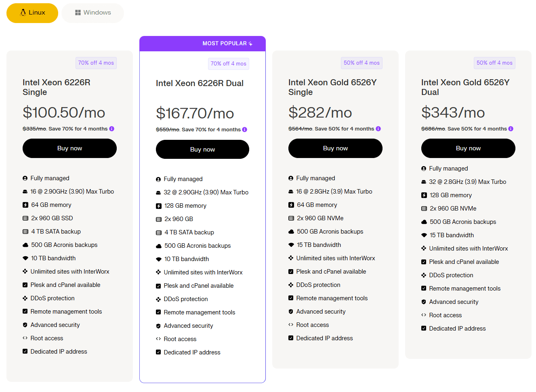This screenshot has width=536, height=392.
Task: Click the bandwidth icon beside 10 TB in 6226R Single
Action: 25,258
